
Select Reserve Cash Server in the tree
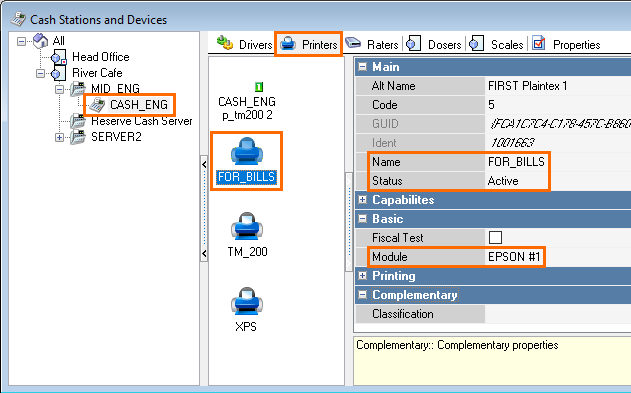[142, 121]
